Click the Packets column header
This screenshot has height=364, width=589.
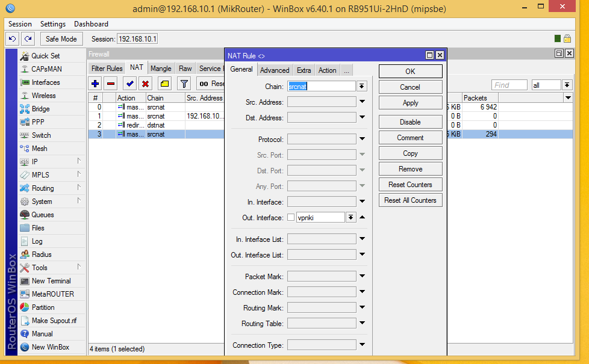click(x=479, y=98)
